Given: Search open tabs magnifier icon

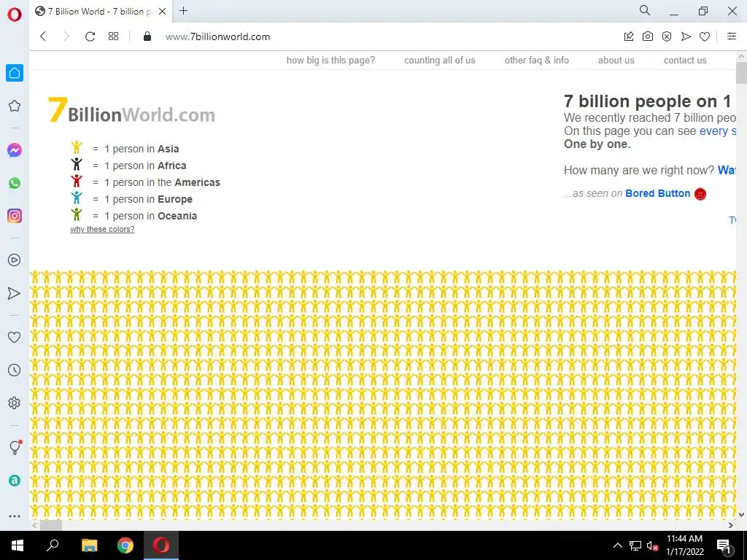Looking at the screenshot, I should click(645, 10).
